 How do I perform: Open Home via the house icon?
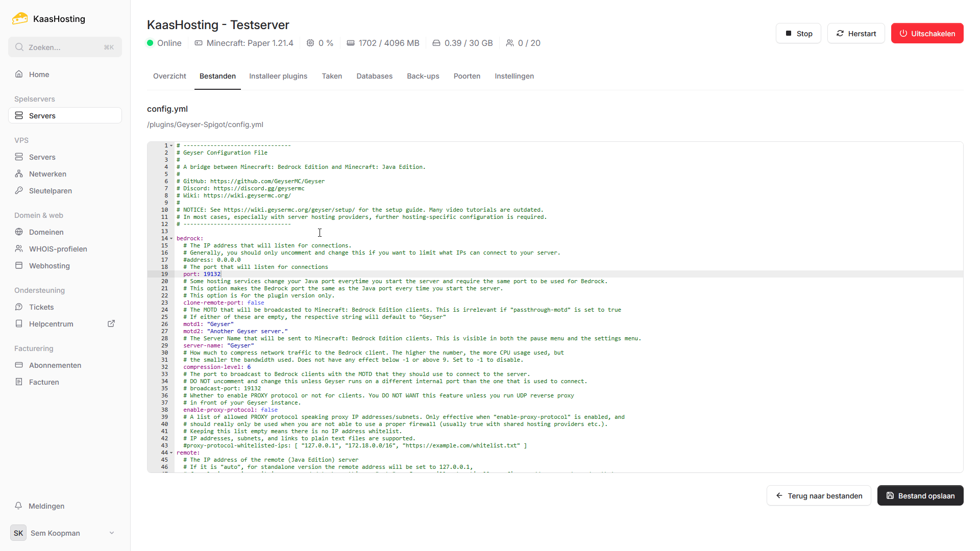coord(19,74)
